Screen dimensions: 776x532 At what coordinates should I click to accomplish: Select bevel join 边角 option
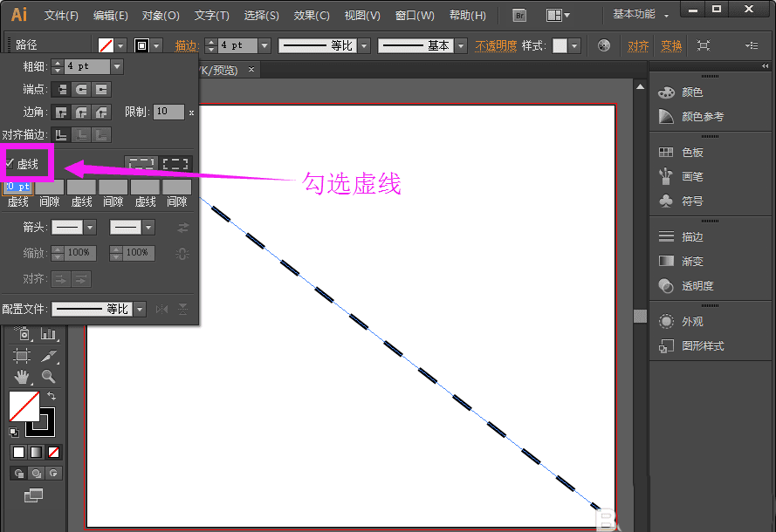coord(101,113)
